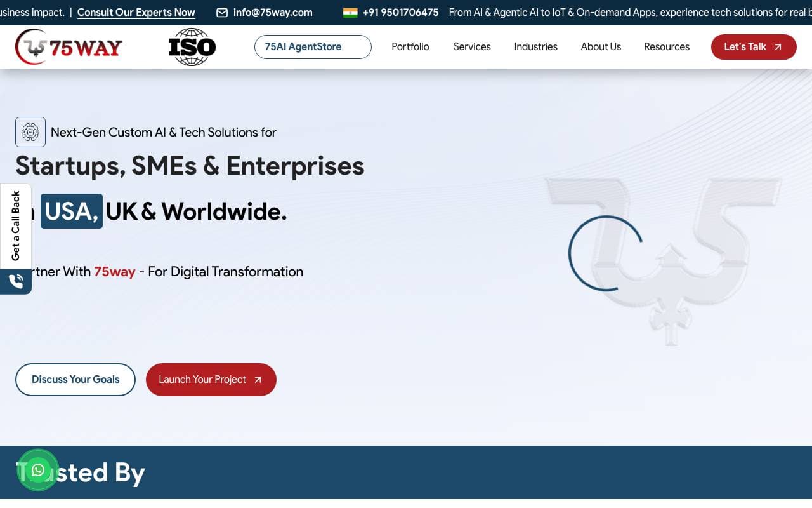Open the About Us menu

point(601,47)
